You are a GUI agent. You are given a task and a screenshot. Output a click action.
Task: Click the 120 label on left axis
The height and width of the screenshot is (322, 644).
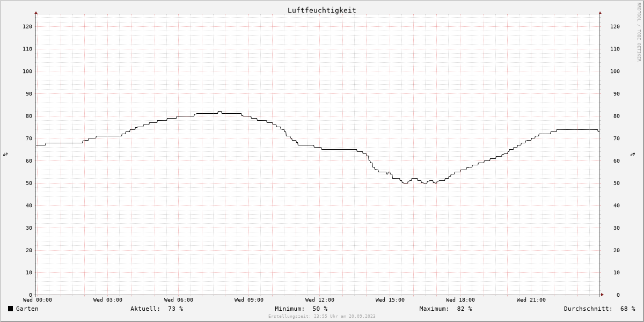pyautogui.click(x=27, y=26)
